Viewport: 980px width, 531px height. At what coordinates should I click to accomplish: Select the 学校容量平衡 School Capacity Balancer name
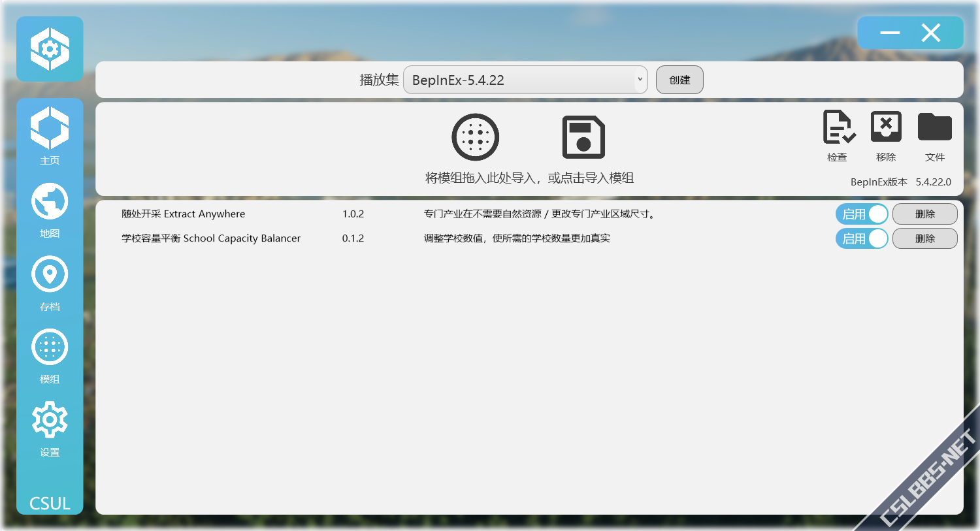point(211,238)
